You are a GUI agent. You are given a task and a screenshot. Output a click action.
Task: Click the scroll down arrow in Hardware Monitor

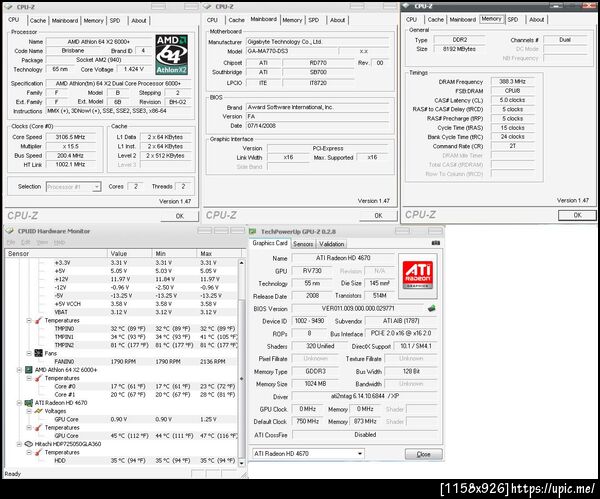(241, 463)
